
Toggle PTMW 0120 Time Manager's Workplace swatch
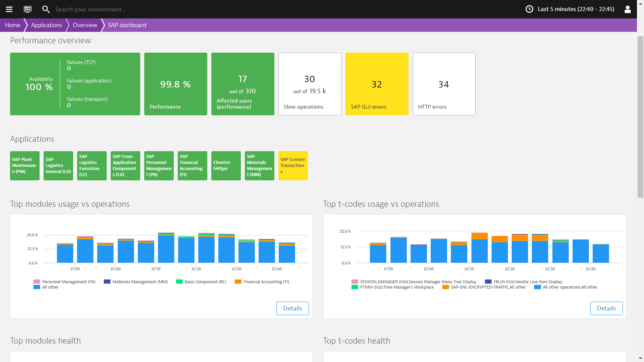pos(355,287)
